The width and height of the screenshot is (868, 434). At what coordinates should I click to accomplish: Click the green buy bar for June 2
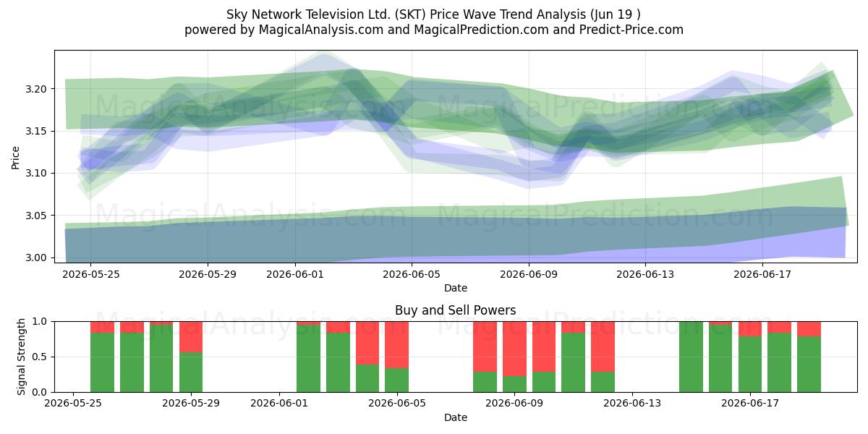[x=308, y=358]
